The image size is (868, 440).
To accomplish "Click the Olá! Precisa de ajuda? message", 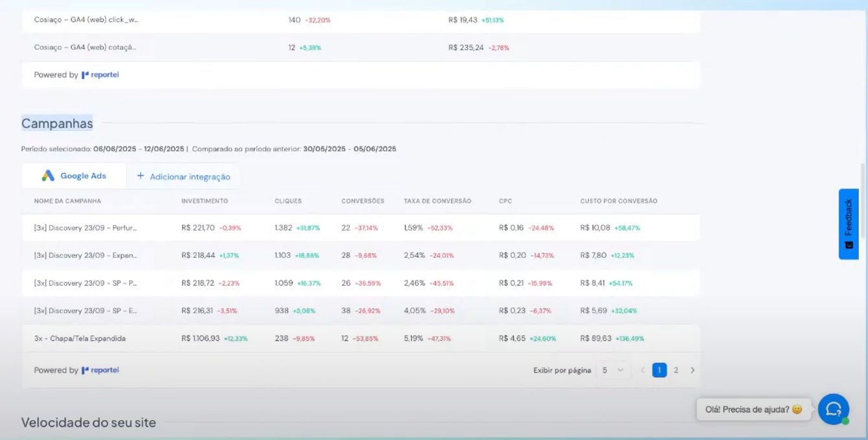I will click(753, 410).
